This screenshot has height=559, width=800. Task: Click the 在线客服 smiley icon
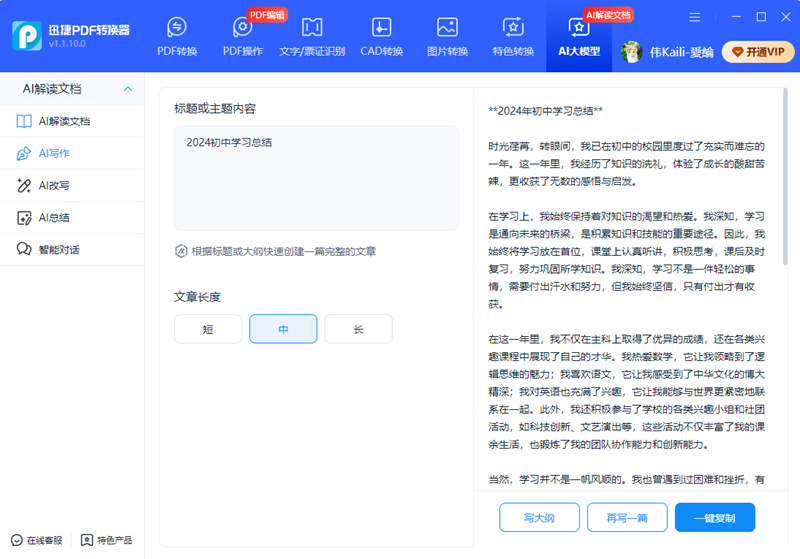pyautogui.click(x=17, y=540)
